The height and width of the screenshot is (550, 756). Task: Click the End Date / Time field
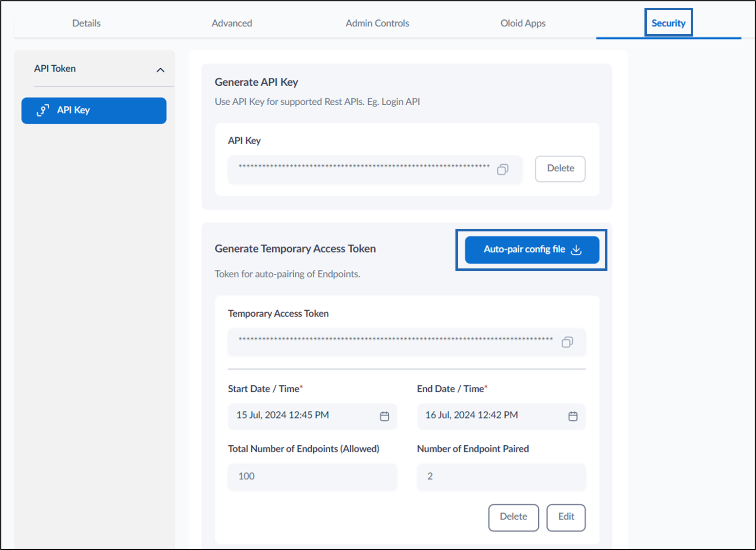[x=501, y=416]
